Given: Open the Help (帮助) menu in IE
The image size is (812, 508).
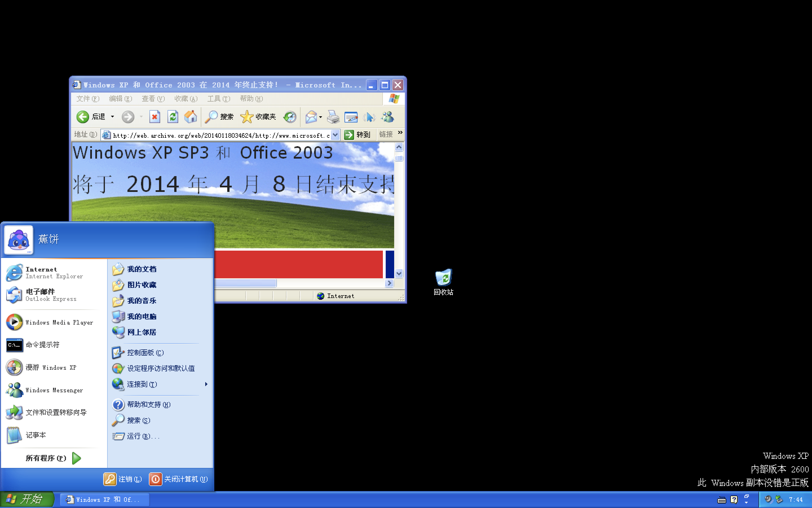Looking at the screenshot, I should [251, 99].
